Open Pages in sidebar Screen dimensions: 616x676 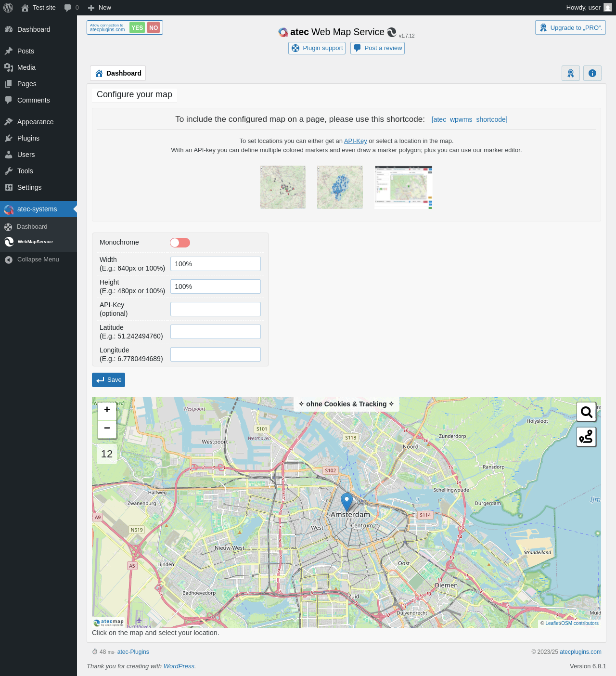(38, 84)
